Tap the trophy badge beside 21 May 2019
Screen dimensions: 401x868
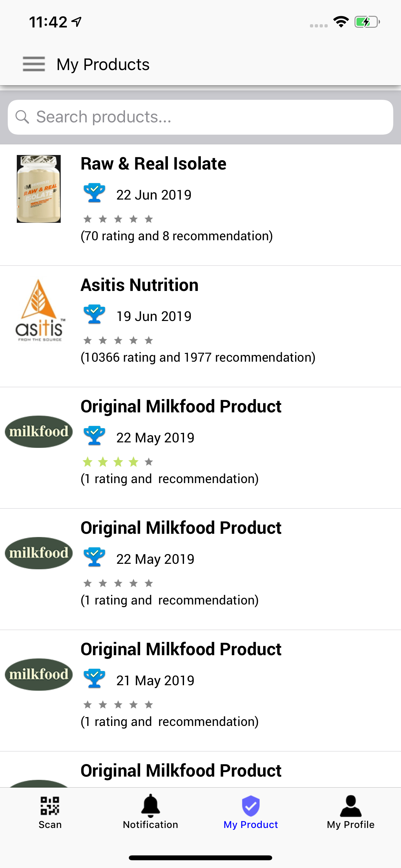94,678
